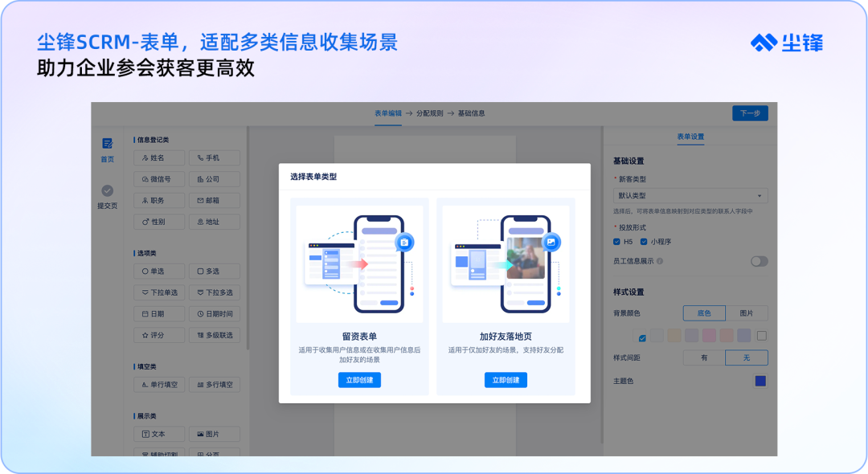Click 立即创建 under 加好友落地页

[506, 380]
